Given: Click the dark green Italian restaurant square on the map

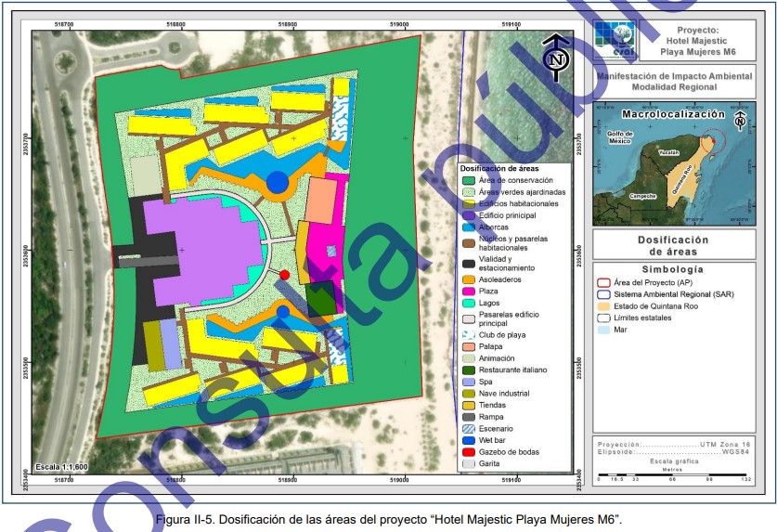Looking at the screenshot, I should 320,298.
